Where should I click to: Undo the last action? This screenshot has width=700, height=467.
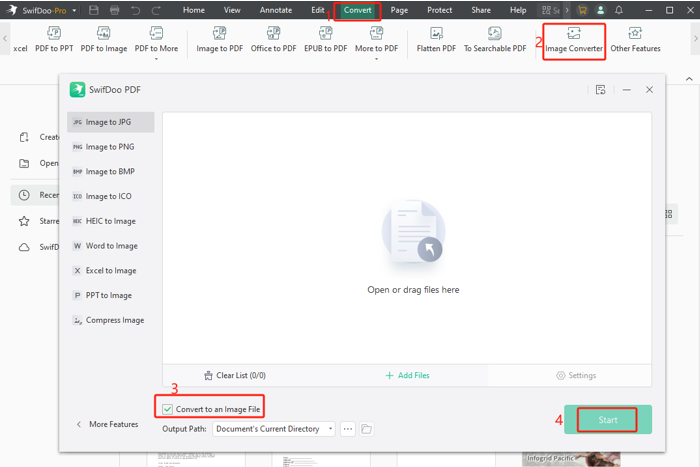[135, 10]
